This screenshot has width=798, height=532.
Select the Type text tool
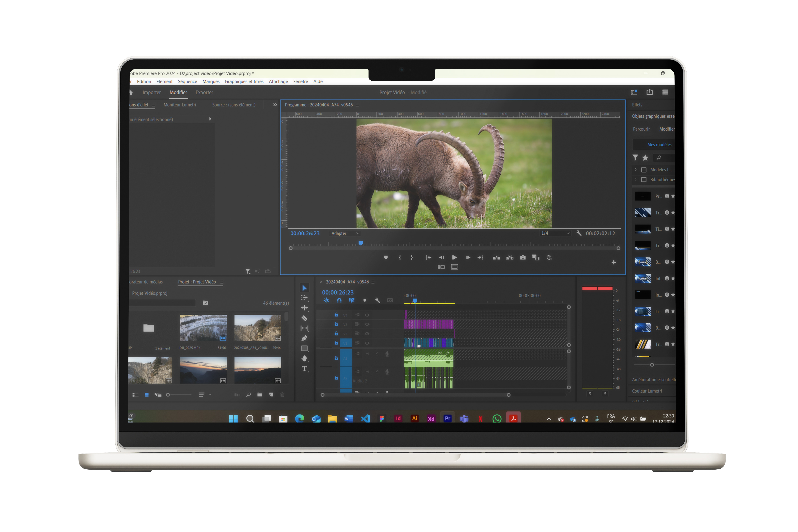point(304,369)
